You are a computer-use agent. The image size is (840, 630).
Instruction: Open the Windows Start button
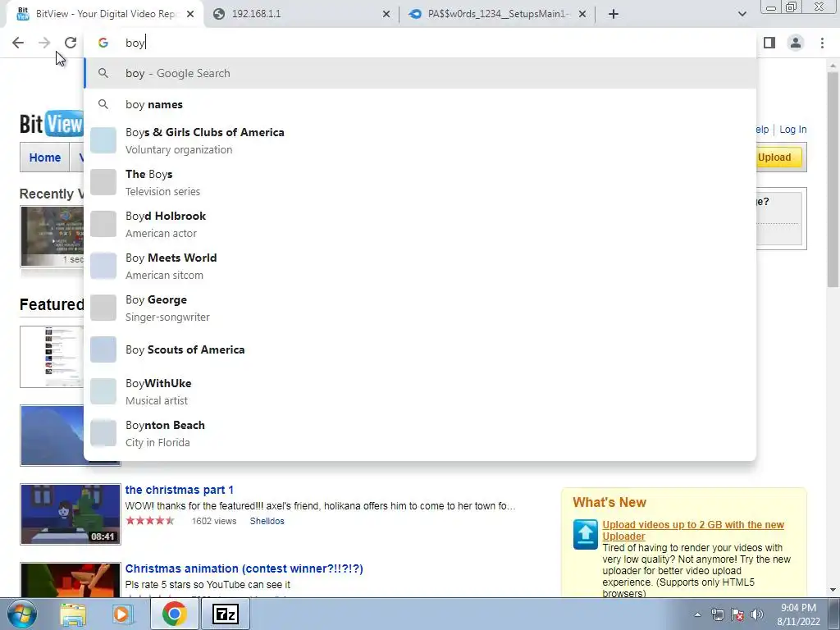(21, 614)
